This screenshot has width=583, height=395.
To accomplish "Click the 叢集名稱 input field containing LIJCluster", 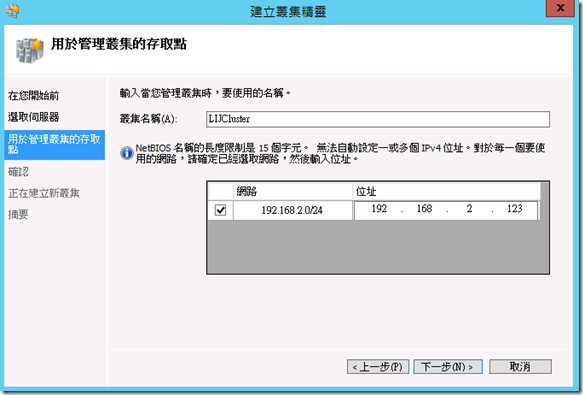I will coord(378,119).
